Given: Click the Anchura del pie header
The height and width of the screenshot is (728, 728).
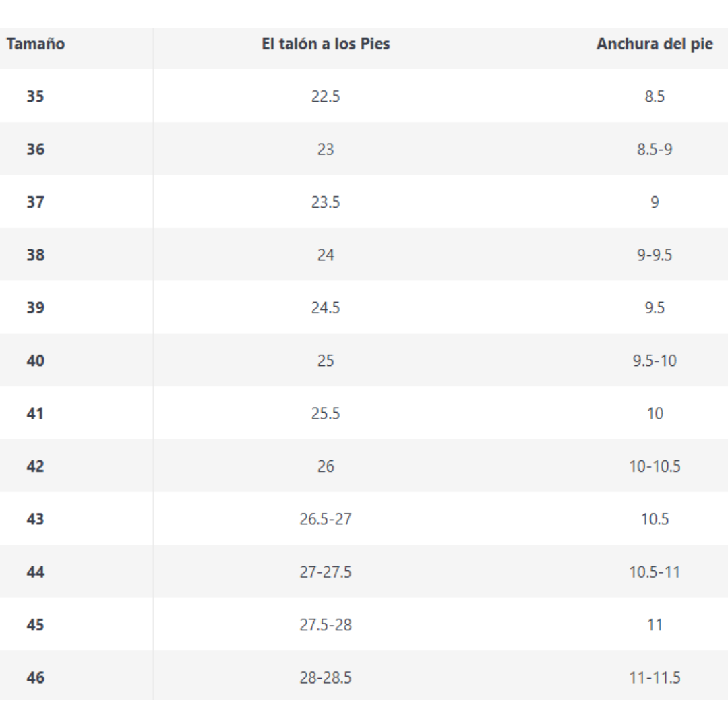Looking at the screenshot, I should pos(655,44).
